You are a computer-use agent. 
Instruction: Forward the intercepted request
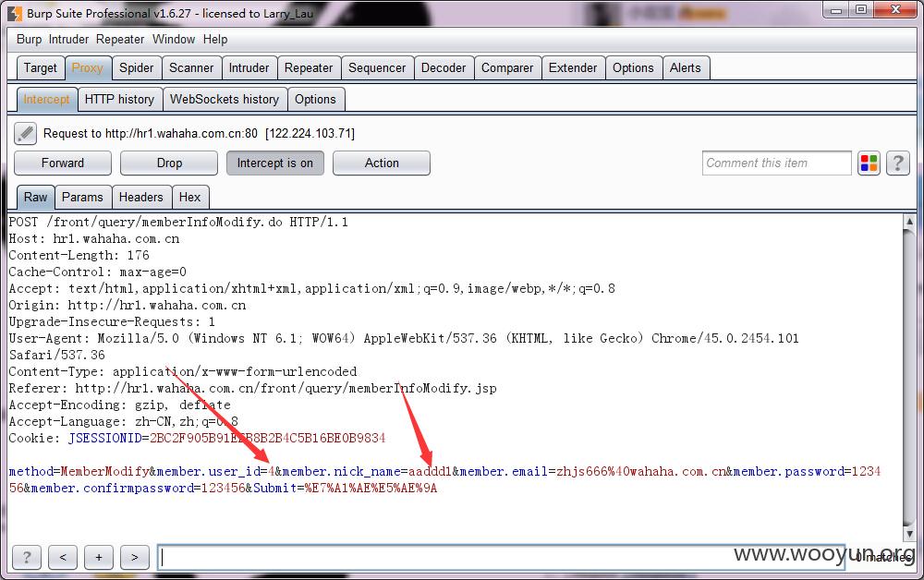(63, 163)
